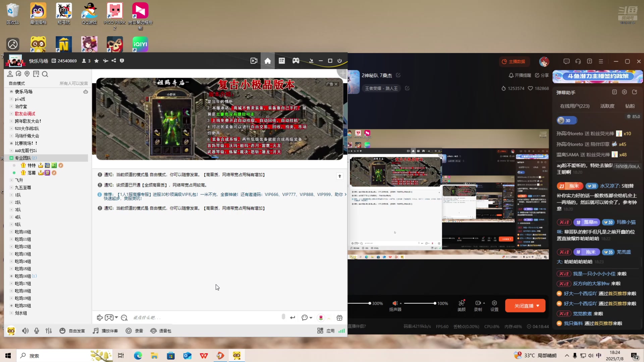
Task: Open the contacts person icon above channel list
Action: pyautogui.click(x=10, y=74)
